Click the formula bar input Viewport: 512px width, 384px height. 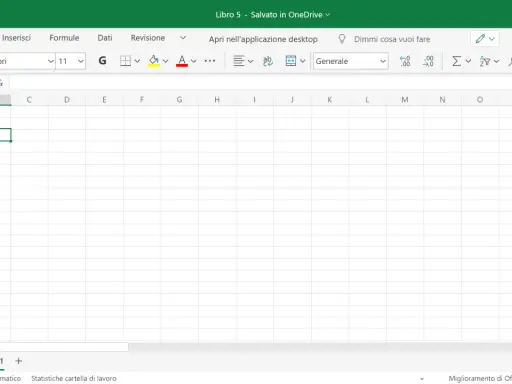(261, 83)
